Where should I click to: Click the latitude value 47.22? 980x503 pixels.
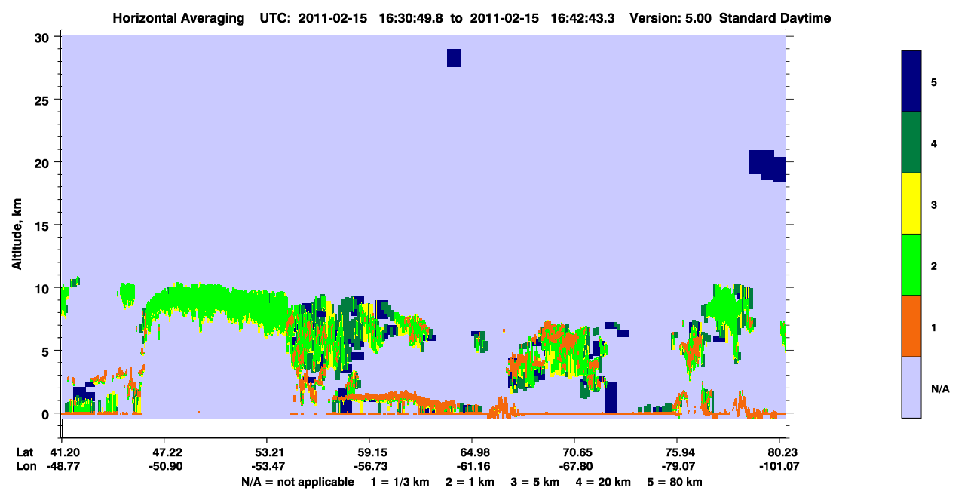[x=164, y=452]
